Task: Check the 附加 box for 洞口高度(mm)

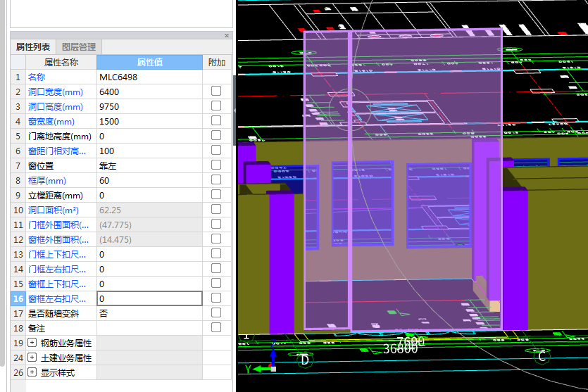Action: [x=216, y=106]
